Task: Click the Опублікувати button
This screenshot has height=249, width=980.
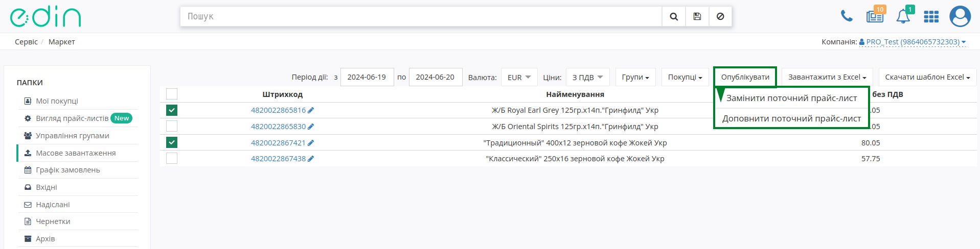Action: click(745, 77)
